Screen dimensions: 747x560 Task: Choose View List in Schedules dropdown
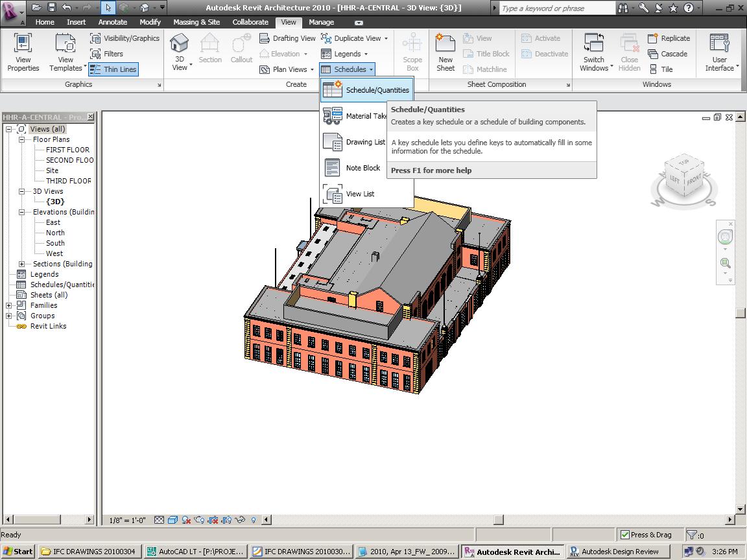tap(360, 194)
